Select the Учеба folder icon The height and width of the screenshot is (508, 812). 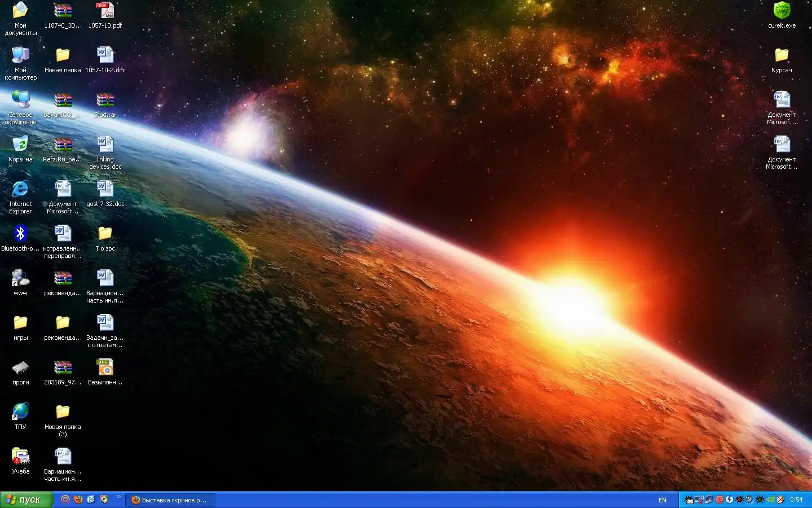point(20,457)
